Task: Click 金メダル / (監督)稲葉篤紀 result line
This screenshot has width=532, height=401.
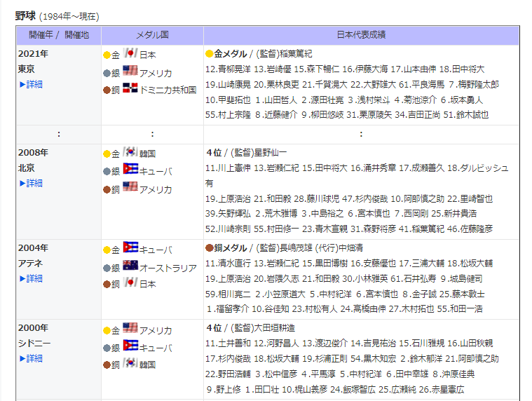Action: tap(259, 53)
